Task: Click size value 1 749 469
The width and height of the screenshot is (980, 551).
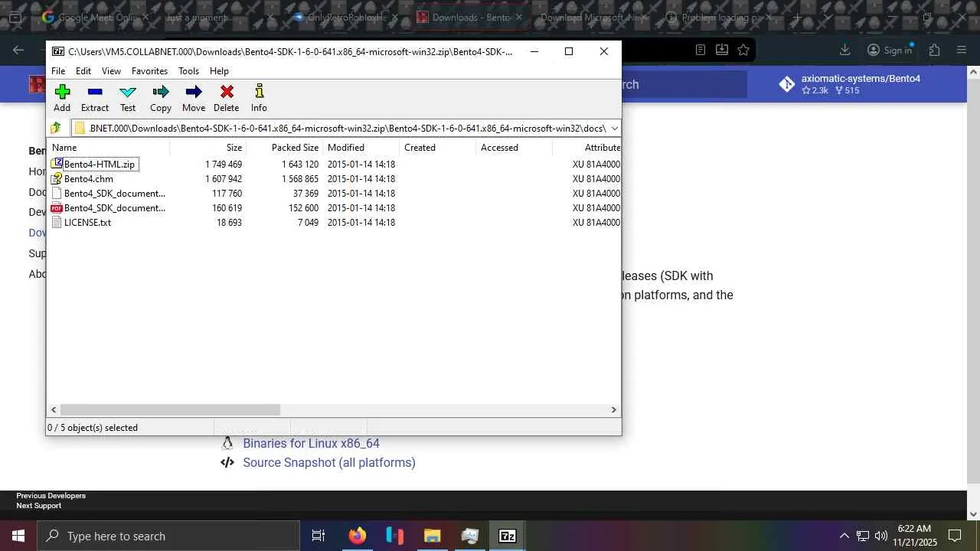Action: [224, 165]
